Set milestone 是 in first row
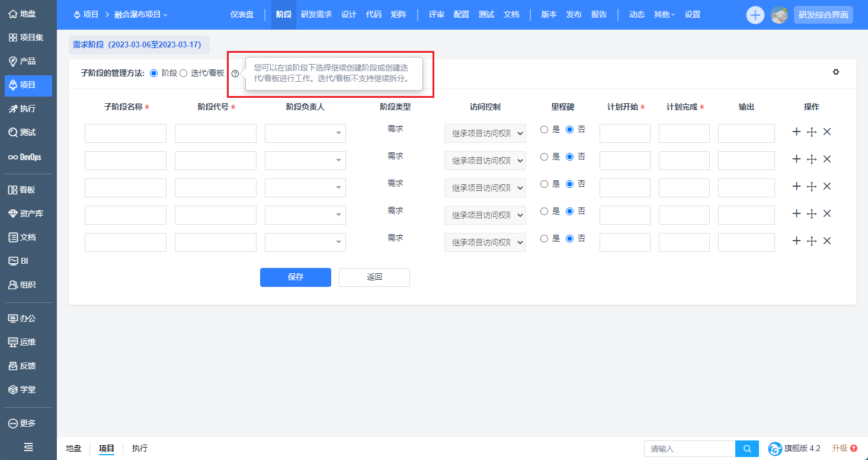This screenshot has width=868, height=460. pyautogui.click(x=544, y=130)
